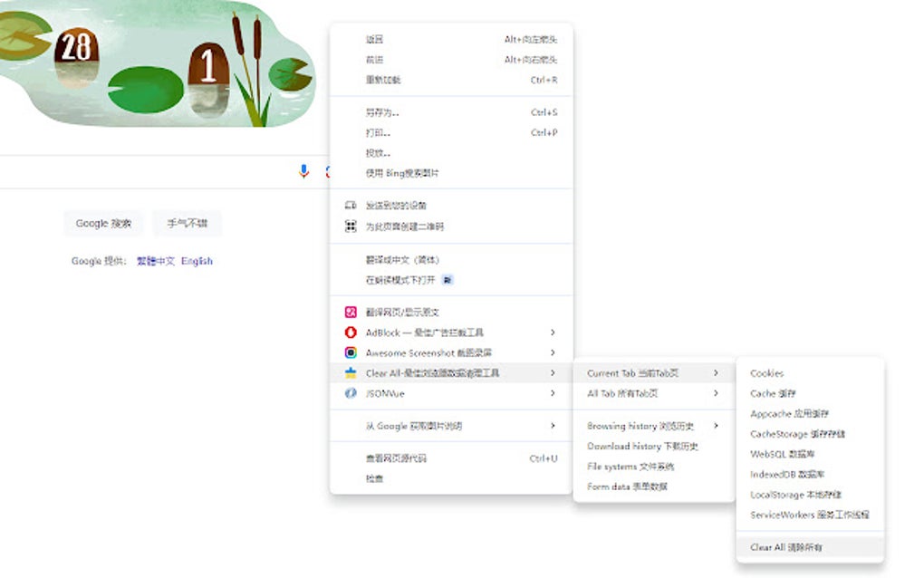
Task: Select the print entry with Ctrl+P
Action: [x=451, y=132]
